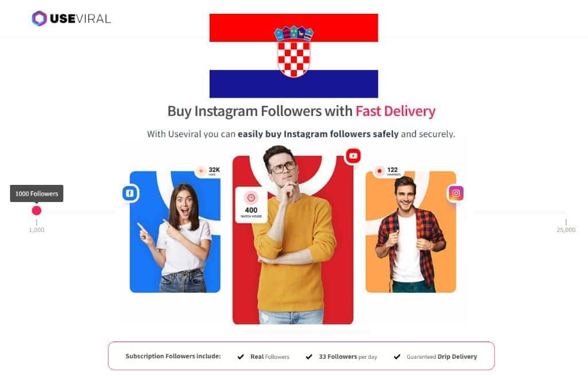This screenshot has width=588, height=376.
Task: Click the checkmark beside Real Followers
Action: coord(241,357)
